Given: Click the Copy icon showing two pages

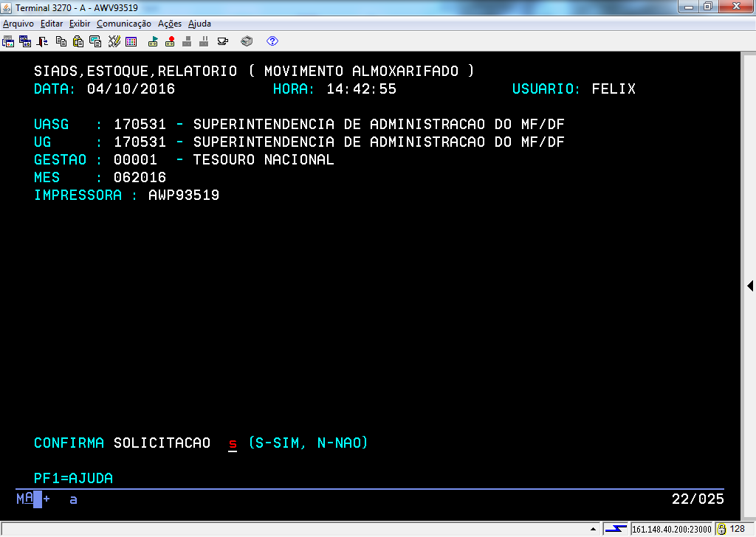Looking at the screenshot, I should pos(61,41).
